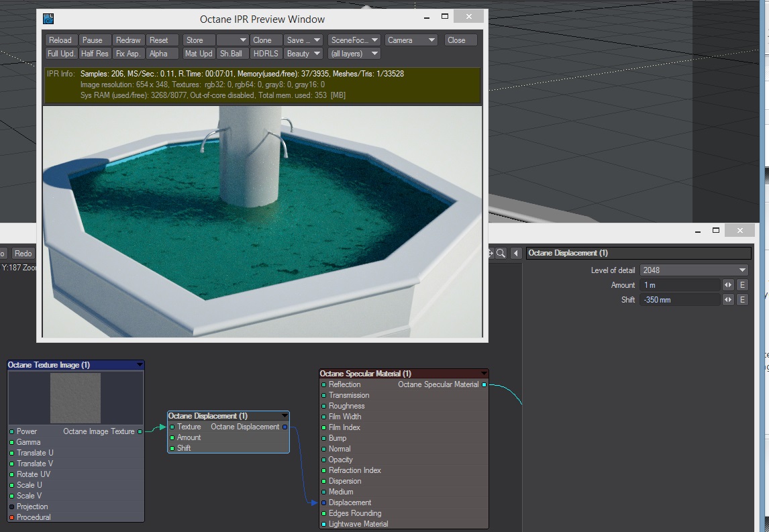Expand Octane Texture Image node menu arrow
This screenshot has height=532, width=769.
(140, 365)
